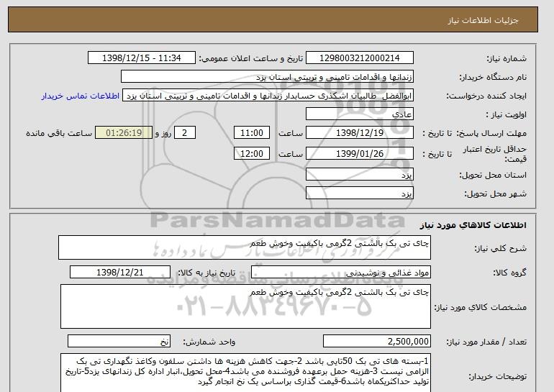Click the buyer organization name field
The image size is (554, 392).
(x=267, y=77)
